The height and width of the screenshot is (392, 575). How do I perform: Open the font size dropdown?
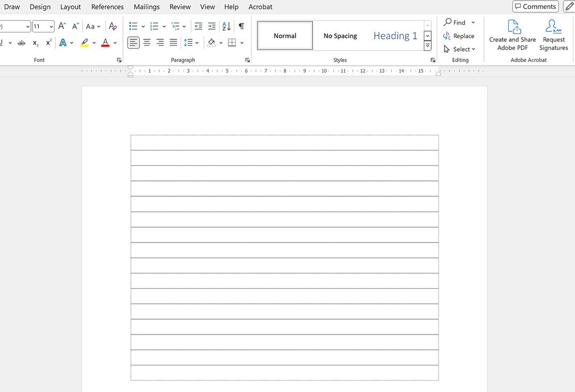click(51, 27)
